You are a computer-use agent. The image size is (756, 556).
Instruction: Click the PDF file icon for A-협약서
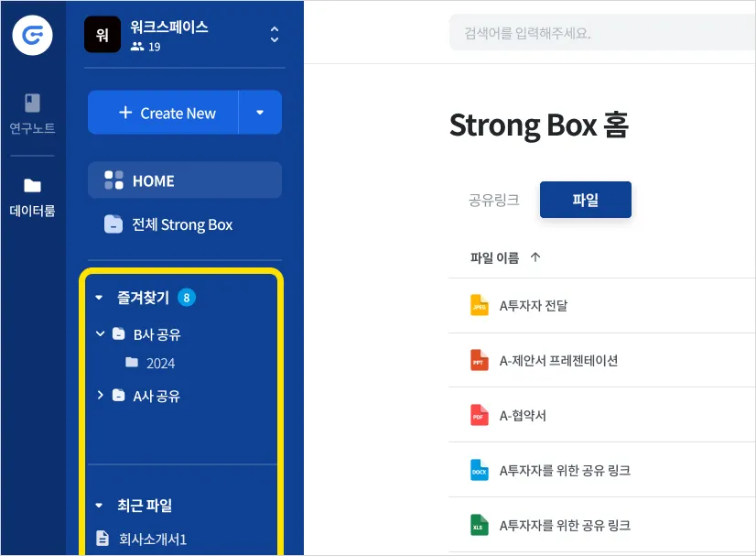(479, 415)
